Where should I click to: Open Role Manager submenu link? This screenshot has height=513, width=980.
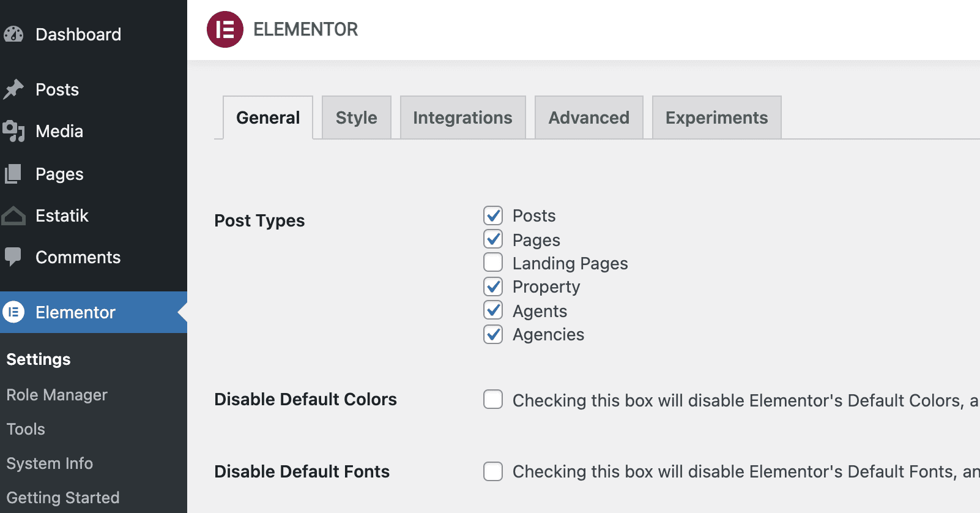point(57,395)
